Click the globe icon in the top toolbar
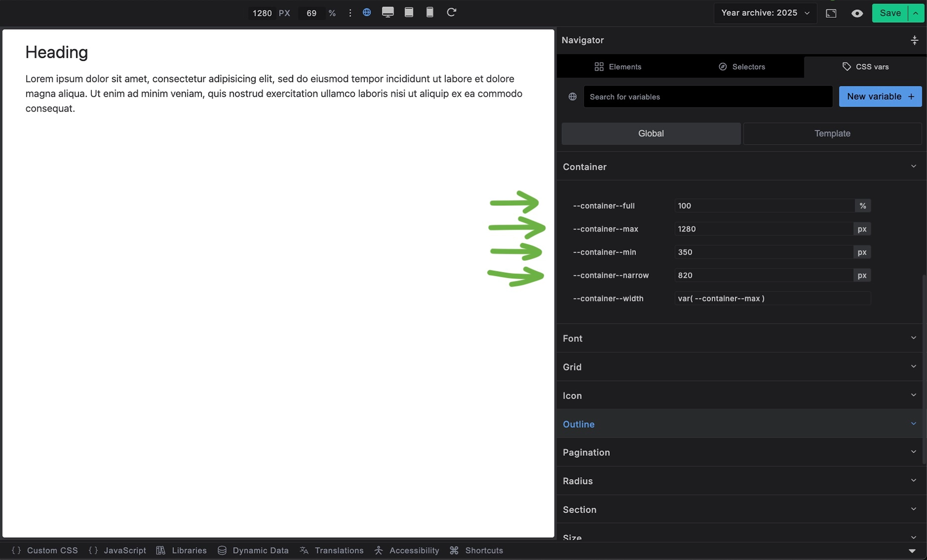 pos(367,13)
